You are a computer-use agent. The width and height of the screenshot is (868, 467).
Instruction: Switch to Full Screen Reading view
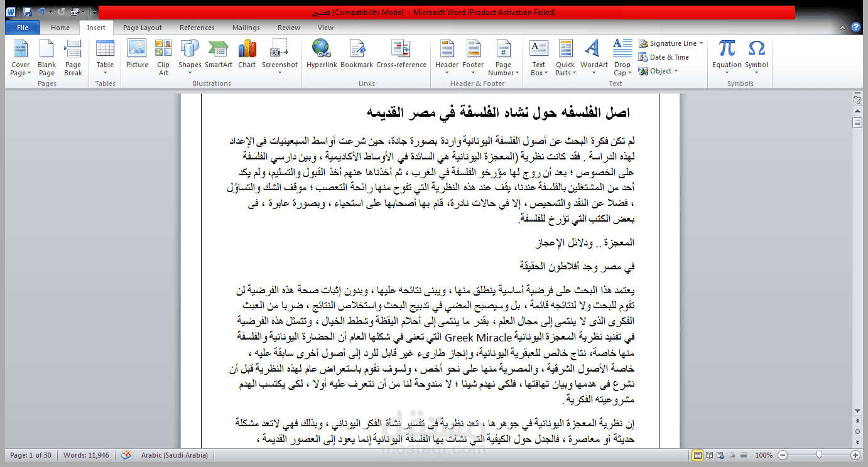pos(709,455)
